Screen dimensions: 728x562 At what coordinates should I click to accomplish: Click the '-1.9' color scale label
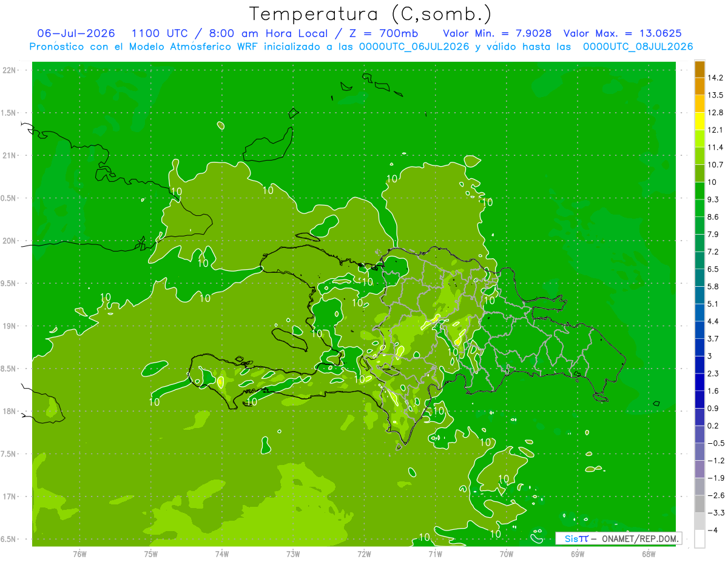(715, 478)
